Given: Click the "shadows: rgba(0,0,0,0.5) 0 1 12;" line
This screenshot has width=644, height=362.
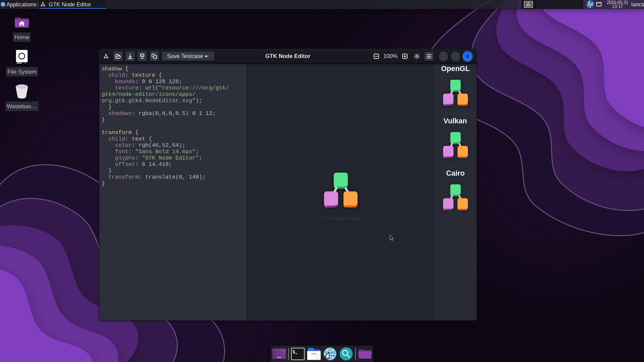Looking at the screenshot, I should (162, 113).
